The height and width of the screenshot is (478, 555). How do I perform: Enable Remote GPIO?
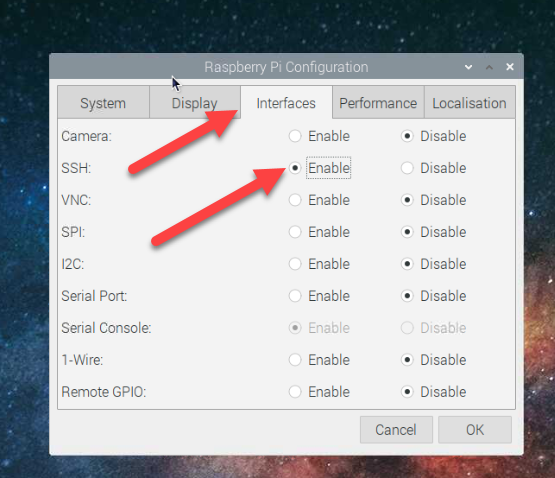click(295, 392)
